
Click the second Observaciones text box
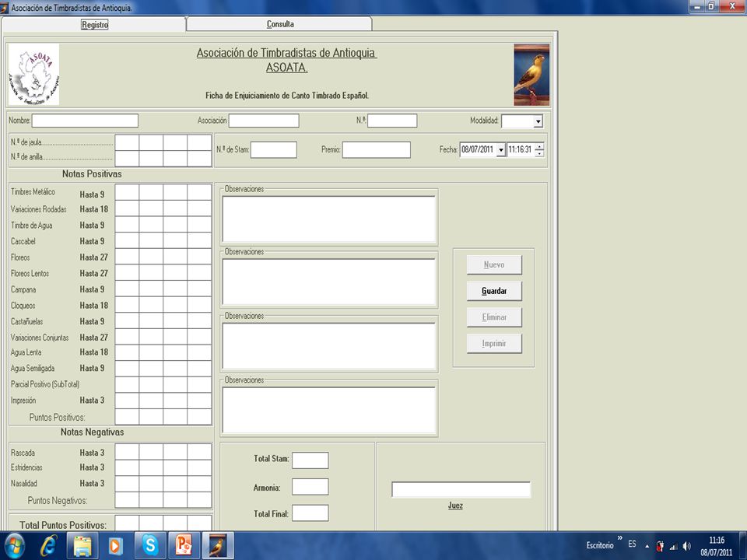click(328, 282)
